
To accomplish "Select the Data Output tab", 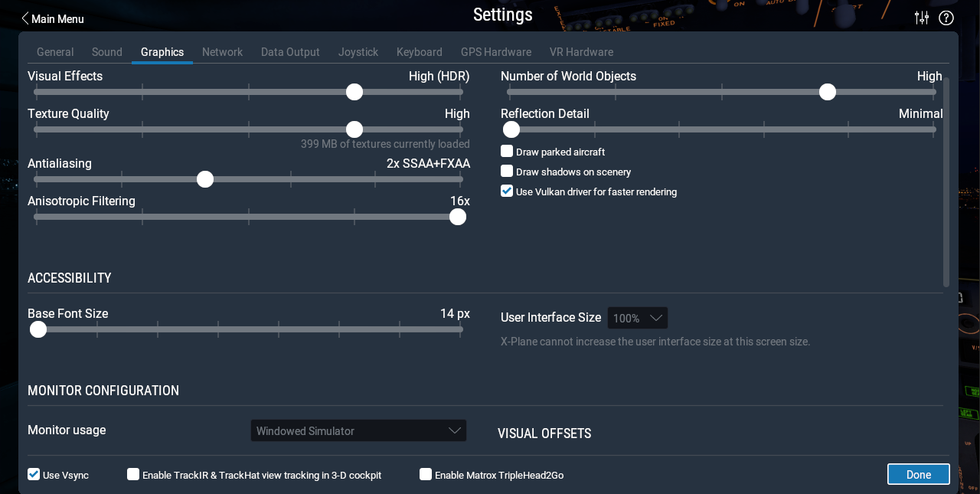I will coord(290,52).
